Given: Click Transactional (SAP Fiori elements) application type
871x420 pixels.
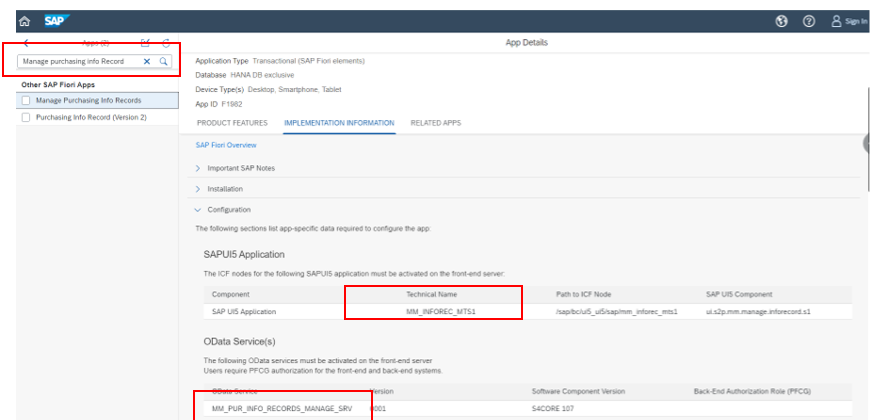Looking at the screenshot, I should click(x=308, y=61).
